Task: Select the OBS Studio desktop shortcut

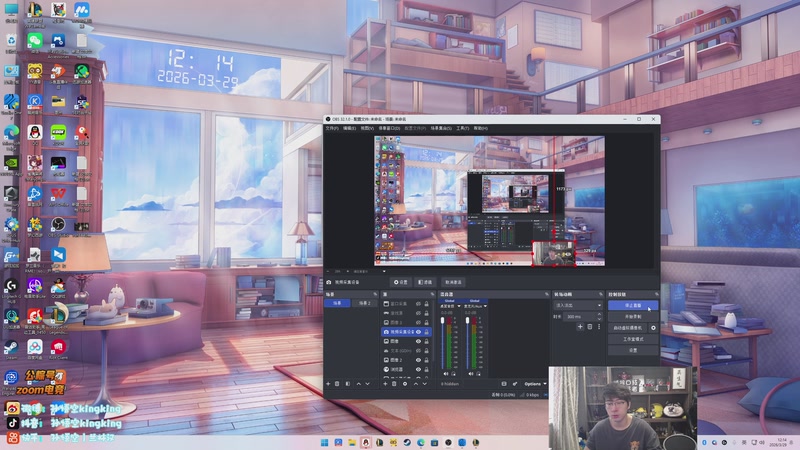Action: (x=58, y=226)
